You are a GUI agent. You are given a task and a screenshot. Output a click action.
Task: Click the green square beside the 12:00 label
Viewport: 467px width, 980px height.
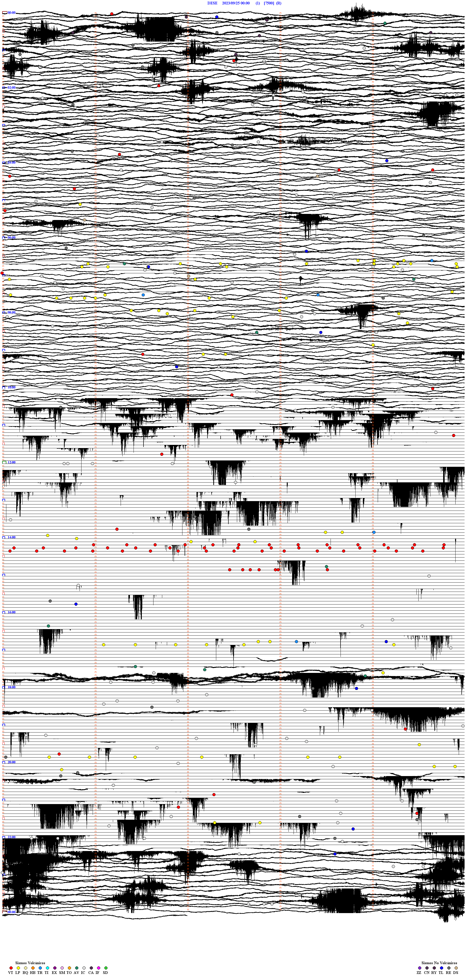pos(4,462)
